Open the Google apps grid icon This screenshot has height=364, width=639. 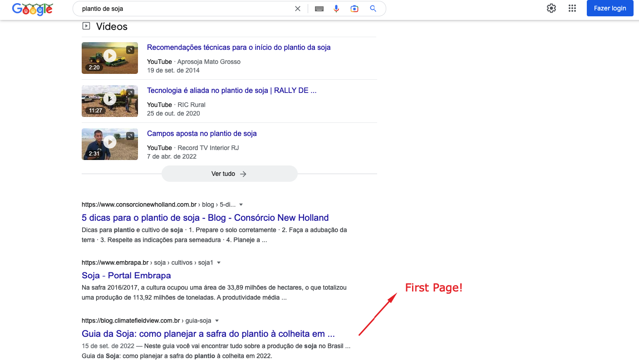(572, 8)
